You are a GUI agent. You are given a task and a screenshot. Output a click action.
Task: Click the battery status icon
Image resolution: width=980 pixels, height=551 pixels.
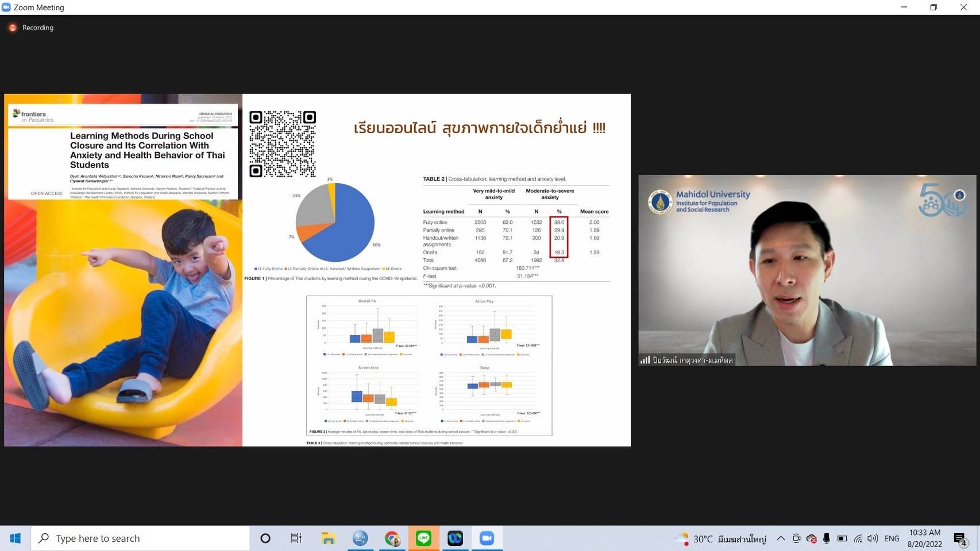point(842,538)
